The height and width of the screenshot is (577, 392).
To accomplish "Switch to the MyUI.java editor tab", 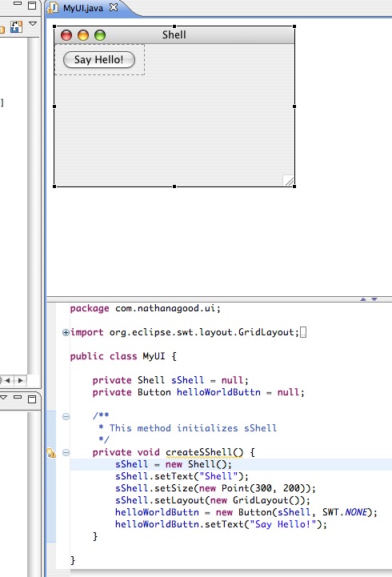I will click(x=82, y=8).
